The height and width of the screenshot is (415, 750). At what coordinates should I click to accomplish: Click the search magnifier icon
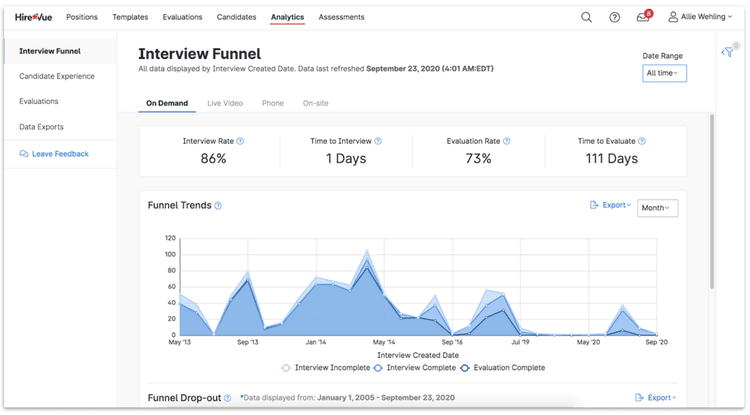(586, 17)
